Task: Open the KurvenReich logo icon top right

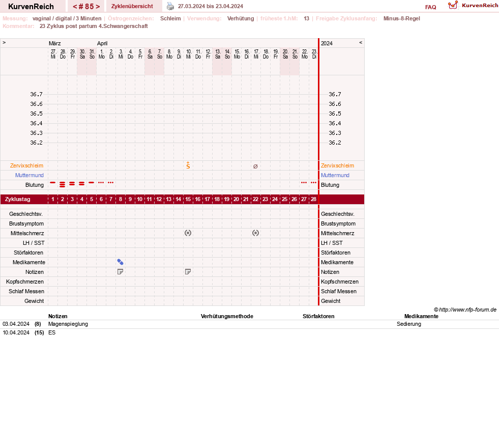Action: click(x=453, y=5)
